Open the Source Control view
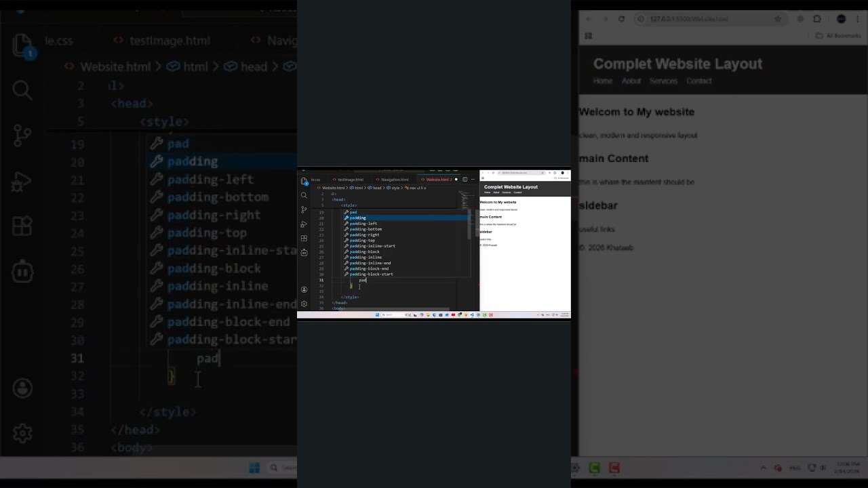Viewport: 868px width, 488px height. 304,209
